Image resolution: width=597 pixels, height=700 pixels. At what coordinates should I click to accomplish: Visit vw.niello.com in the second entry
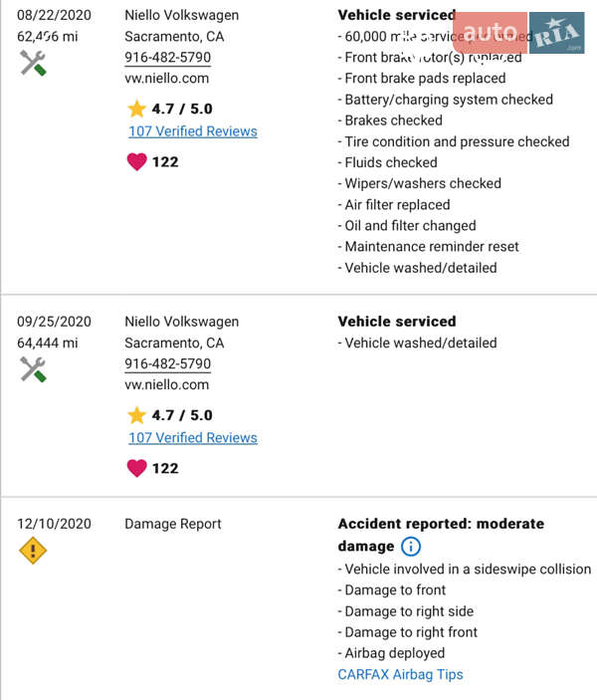coord(166,384)
